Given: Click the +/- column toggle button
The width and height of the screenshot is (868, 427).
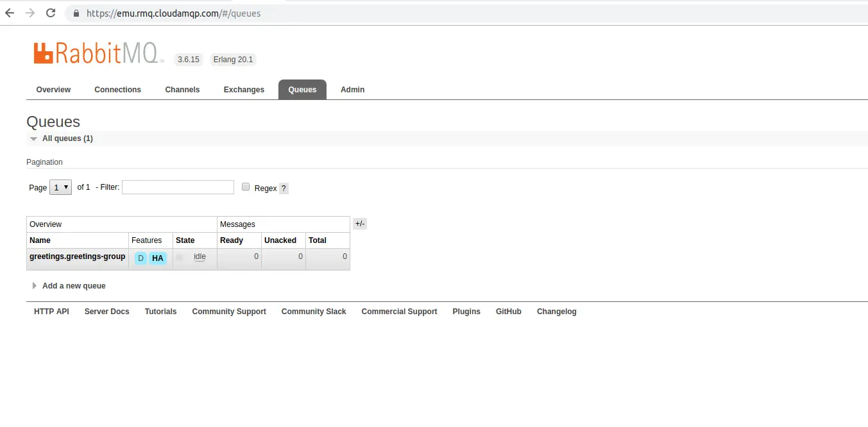Looking at the screenshot, I should (360, 224).
